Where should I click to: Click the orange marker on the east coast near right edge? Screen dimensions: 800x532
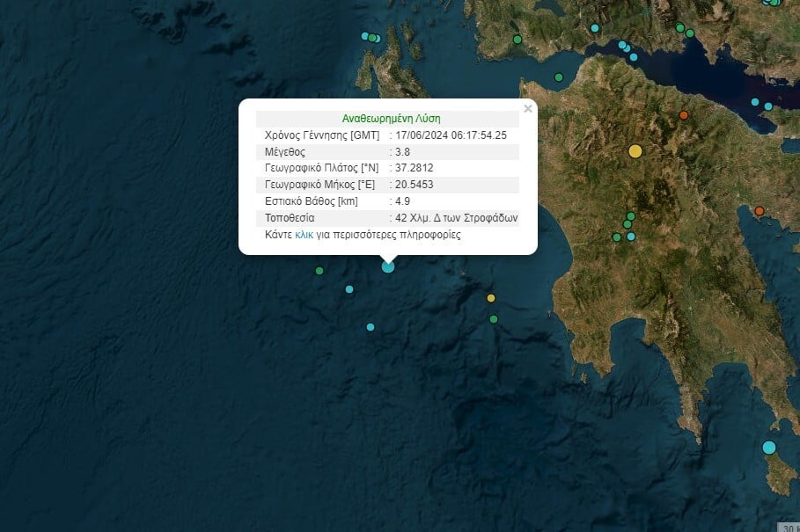pos(760,211)
